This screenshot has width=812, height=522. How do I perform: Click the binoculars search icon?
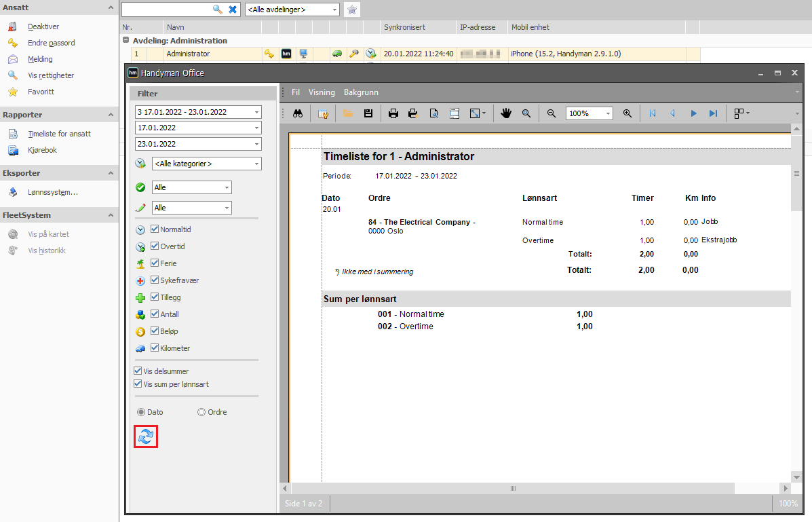tap(298, 113)
